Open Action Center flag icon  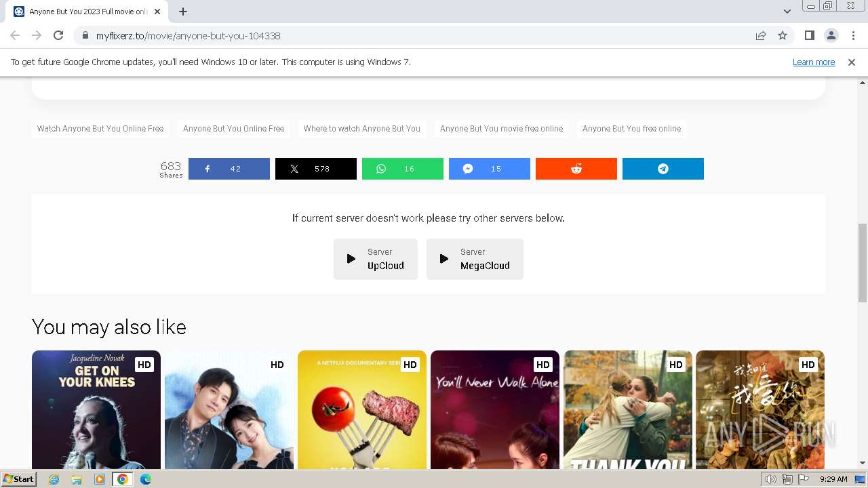point(804,479)
